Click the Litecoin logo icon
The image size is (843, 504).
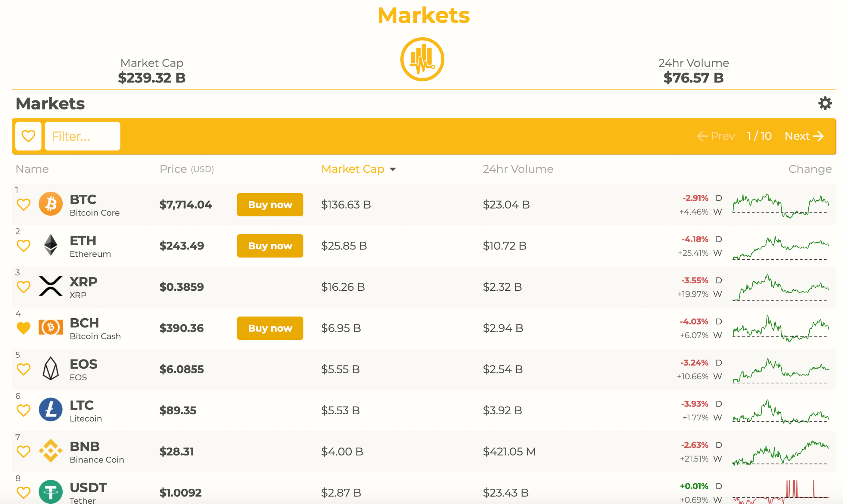coord(51,410)
